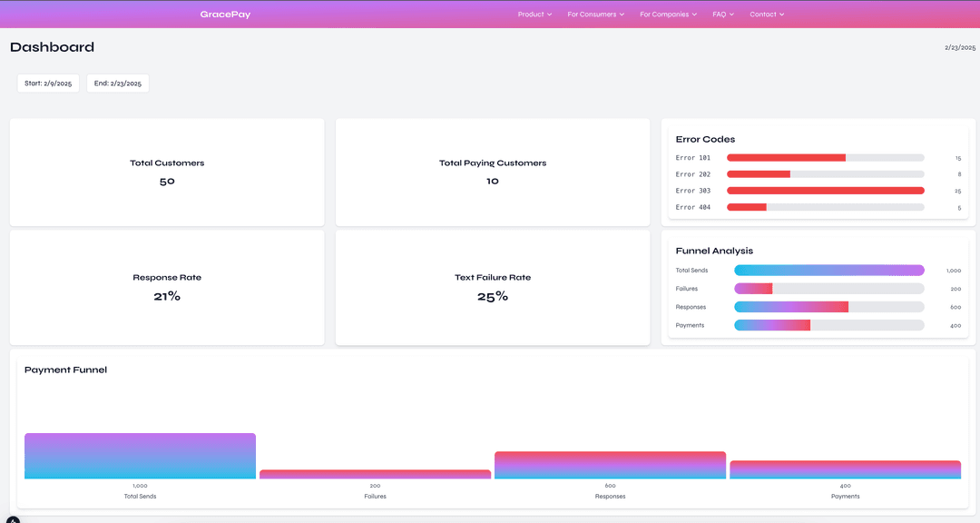This screenshot has height=523, width=980.
Task: Select the Total Customers card
Action: pos(166,172)
